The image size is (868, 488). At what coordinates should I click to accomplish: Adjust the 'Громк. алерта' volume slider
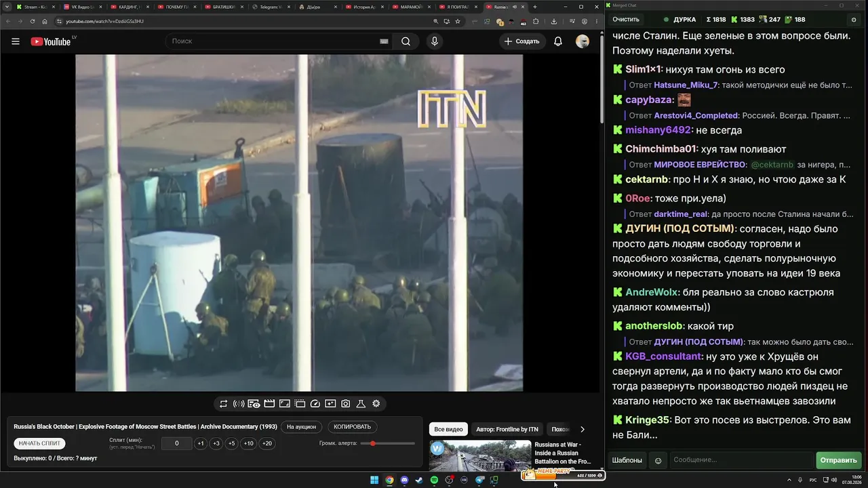(387, 443)
